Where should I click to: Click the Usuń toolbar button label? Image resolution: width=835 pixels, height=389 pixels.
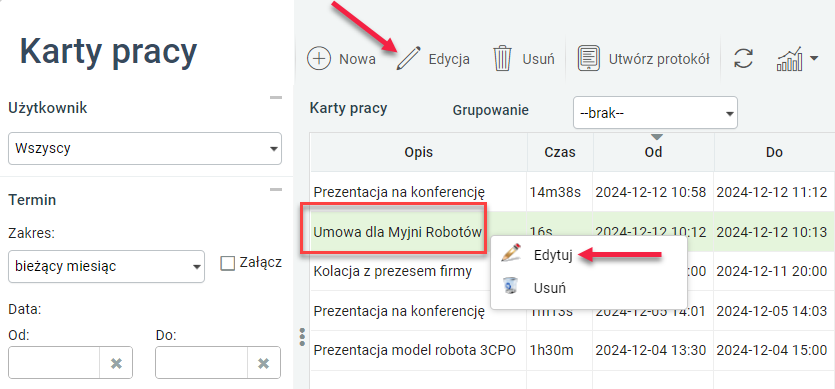[538, 59]
